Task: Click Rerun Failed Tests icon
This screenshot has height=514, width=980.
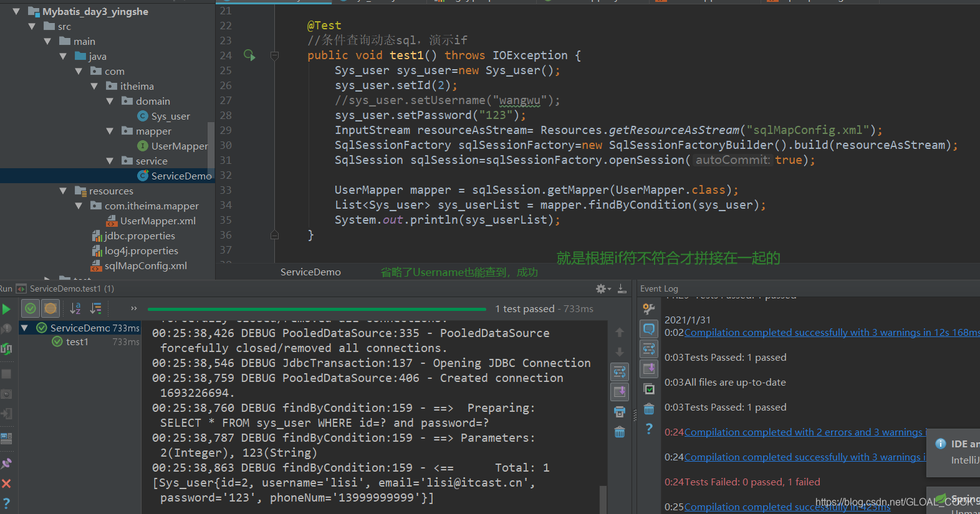Action: 6,329
